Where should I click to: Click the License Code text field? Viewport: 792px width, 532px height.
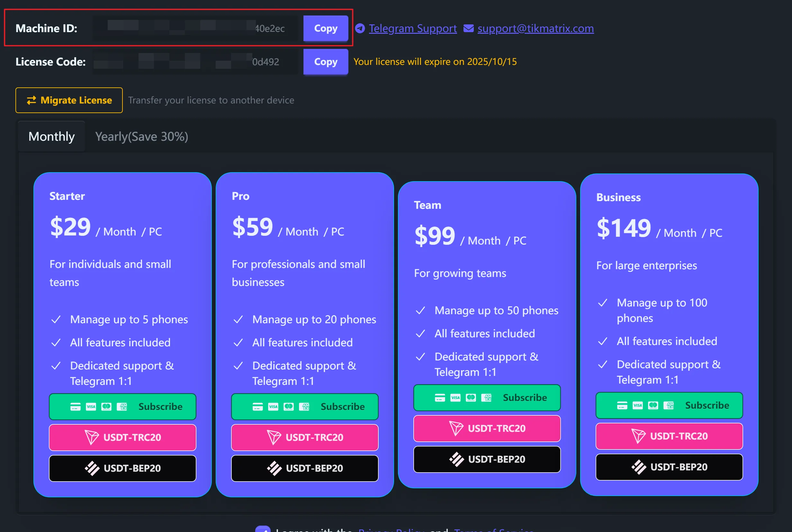[196, 62]
